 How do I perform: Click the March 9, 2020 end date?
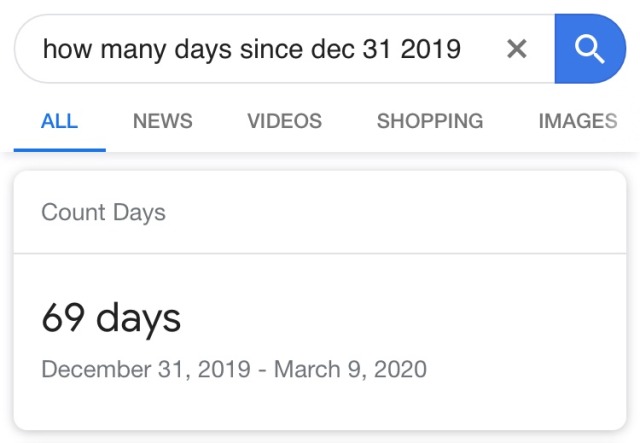point(350,370)
